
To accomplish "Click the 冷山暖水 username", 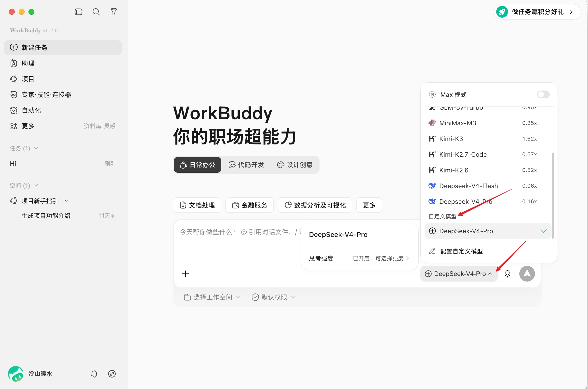I will click(x=40, y=374).
